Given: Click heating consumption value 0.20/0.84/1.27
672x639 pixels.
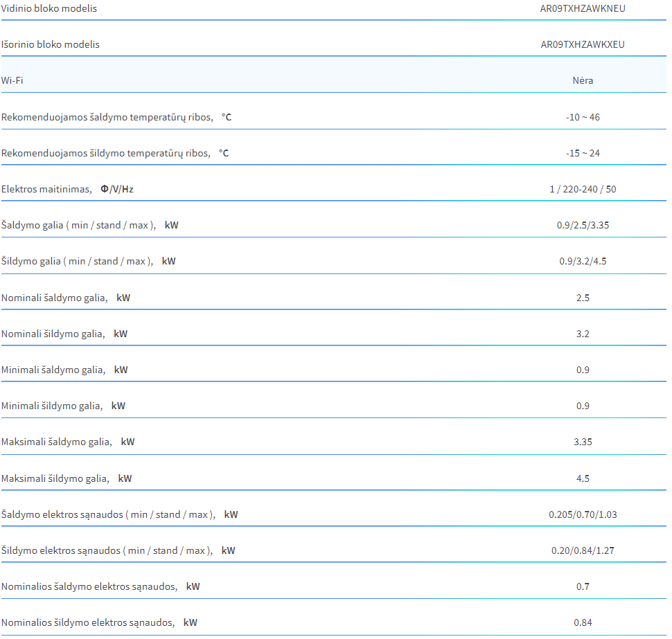Looking at the screenshot, I should click(583, 551).
